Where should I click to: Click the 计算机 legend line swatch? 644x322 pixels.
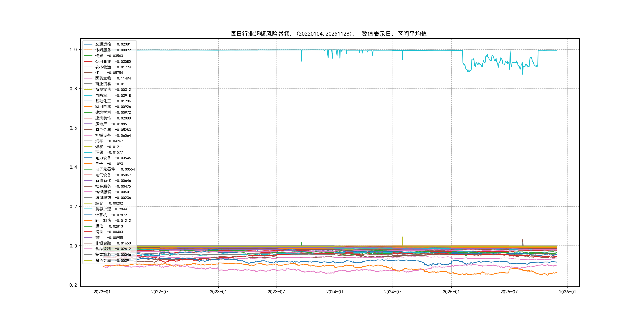click(88, 215)
